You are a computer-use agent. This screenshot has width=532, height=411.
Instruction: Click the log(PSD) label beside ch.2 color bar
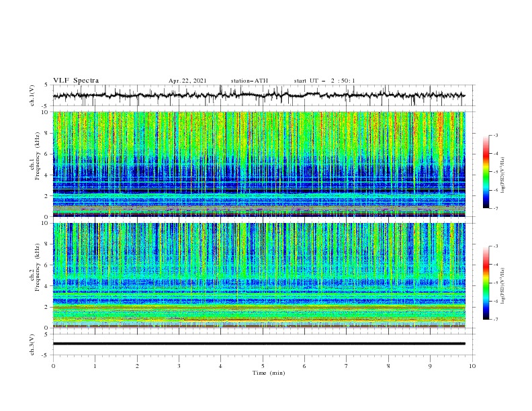tap(503, 286)
